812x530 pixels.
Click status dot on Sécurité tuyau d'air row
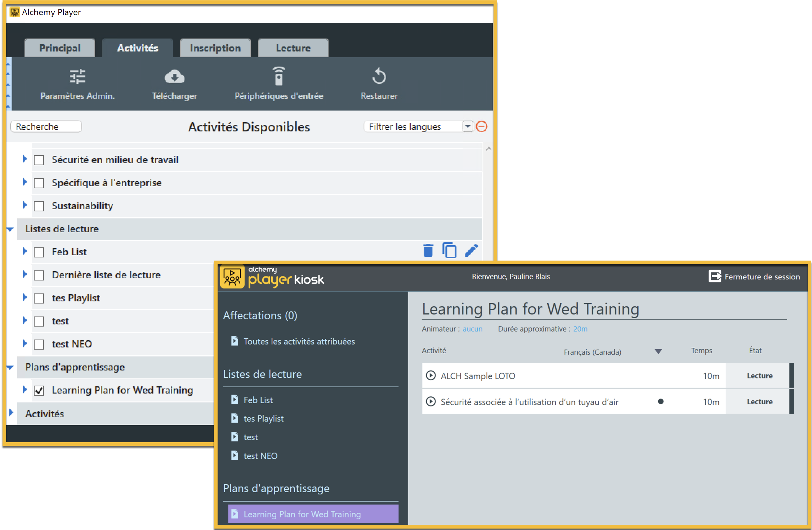pos(660,401)
